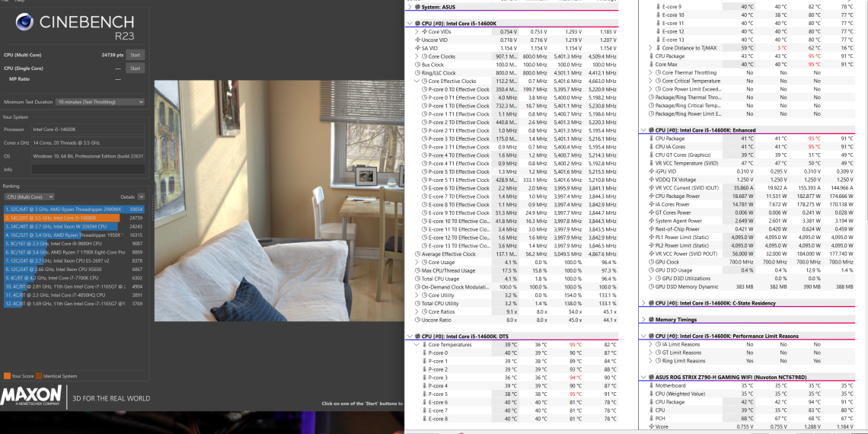Click the bolt icon for Vcore

[x=651, y=427]
